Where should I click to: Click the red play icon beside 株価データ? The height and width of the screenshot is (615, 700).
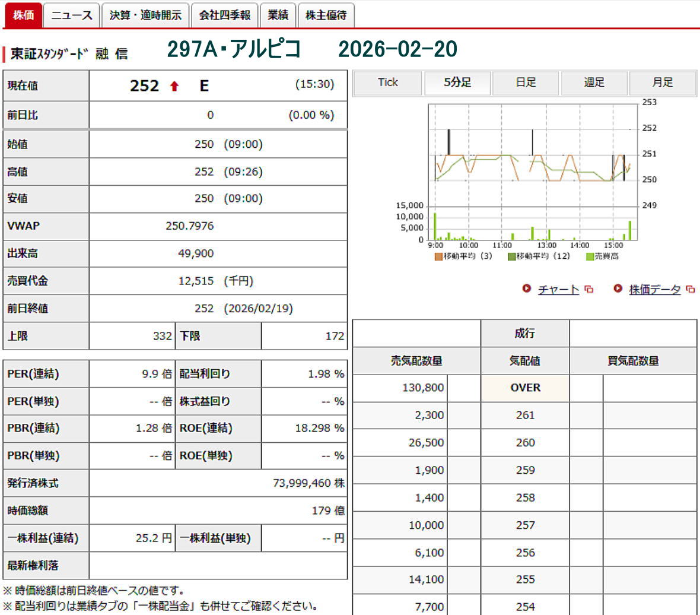[618, 289]
